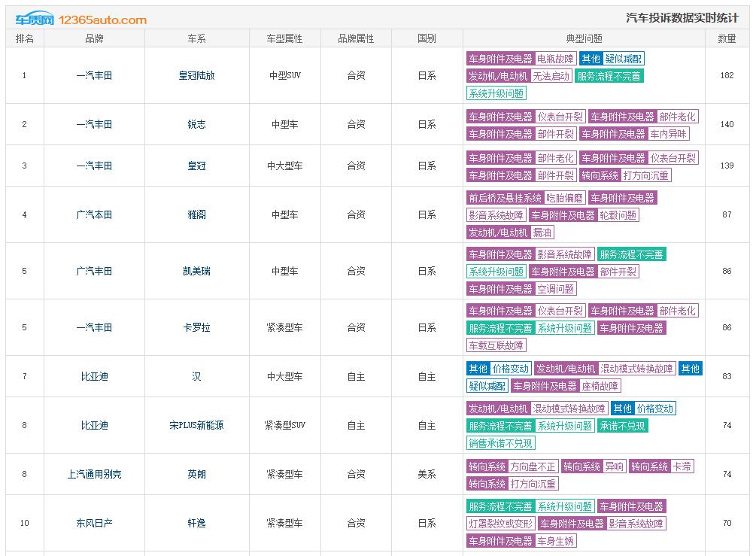Open the 锐志 car series link
Viewport: 756px width, 556px height.
click(197, 124)
